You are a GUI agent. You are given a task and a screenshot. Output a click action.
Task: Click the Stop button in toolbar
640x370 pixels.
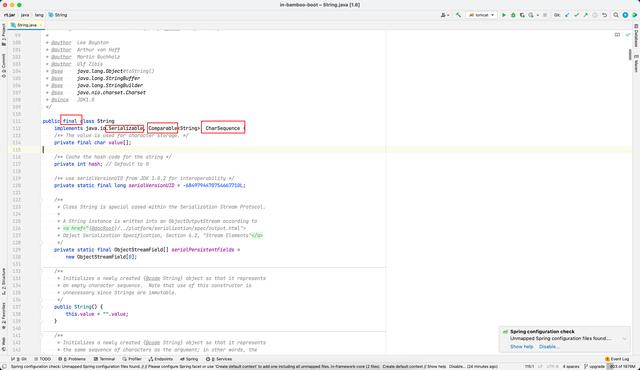pos(545,15)
